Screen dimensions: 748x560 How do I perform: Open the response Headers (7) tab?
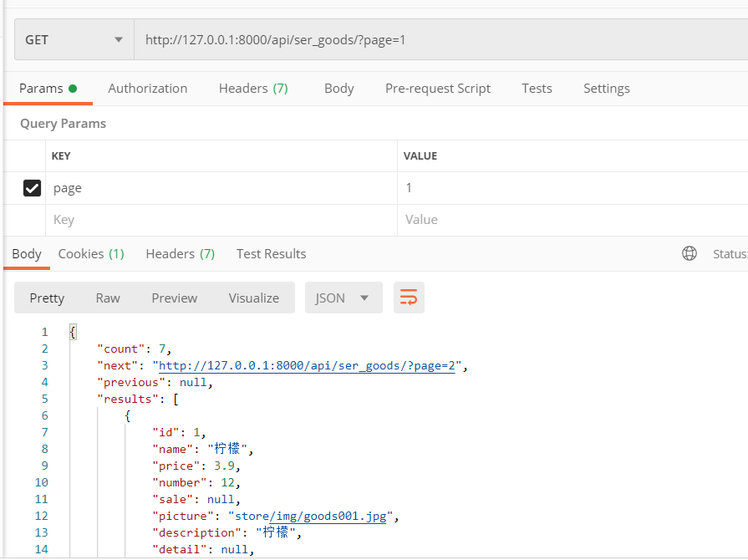click(181, 254)
